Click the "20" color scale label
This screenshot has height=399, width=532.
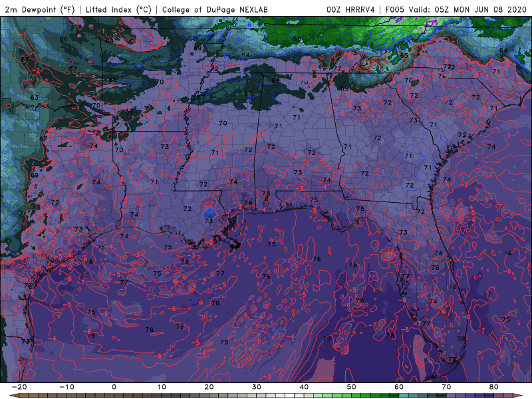click(209, 387)
